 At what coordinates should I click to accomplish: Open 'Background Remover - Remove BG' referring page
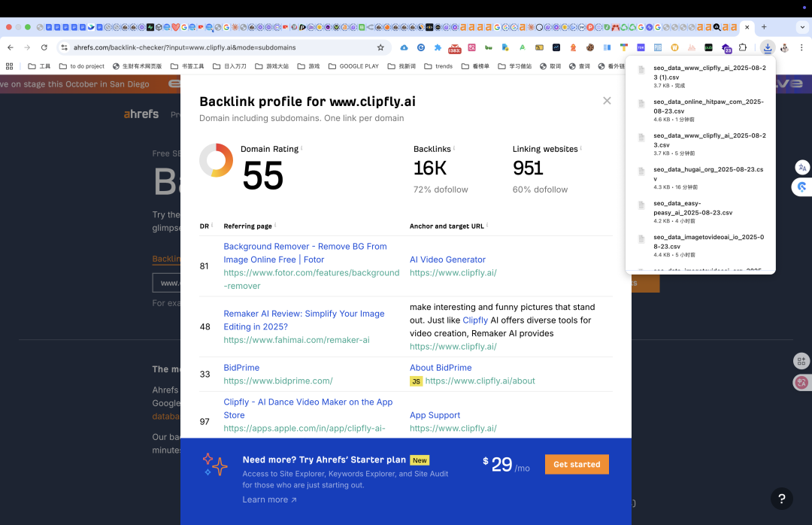click(x=305, y=253)
